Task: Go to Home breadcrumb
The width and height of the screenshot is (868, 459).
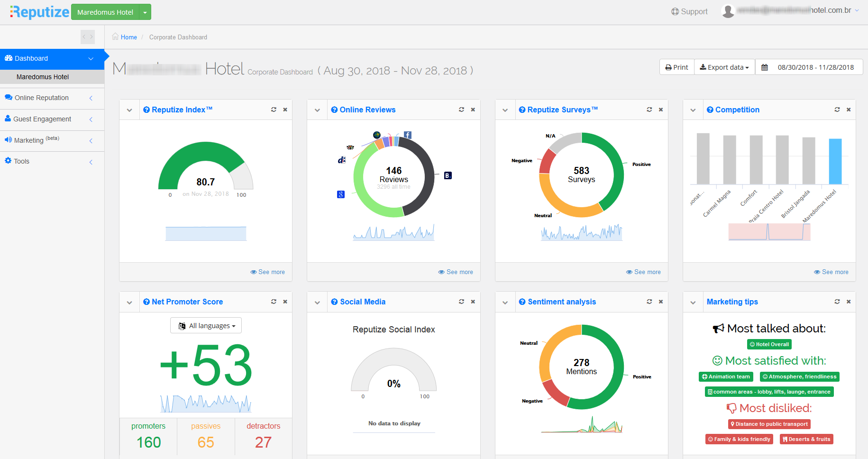Action: pos(128,37)
